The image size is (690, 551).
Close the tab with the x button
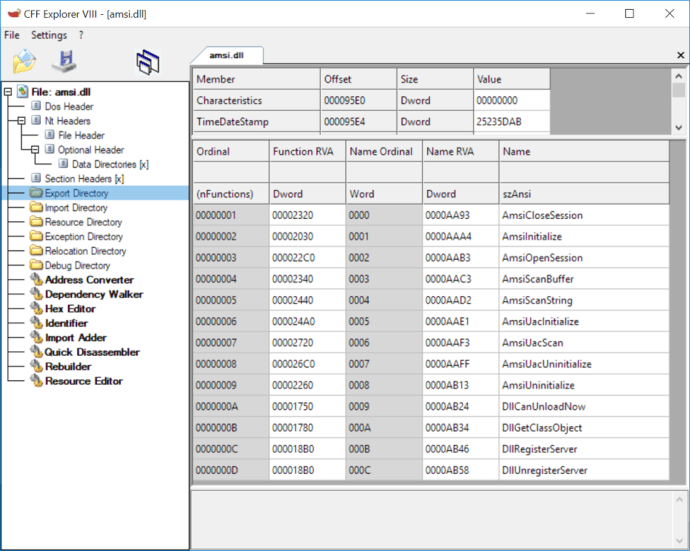[681, 55]
